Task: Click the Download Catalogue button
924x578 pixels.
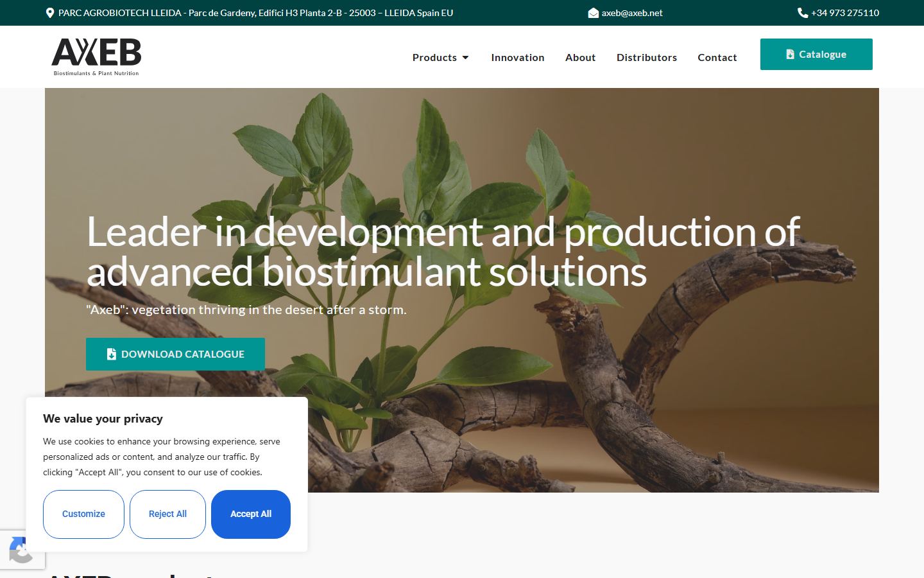Action: coord(175,354)
